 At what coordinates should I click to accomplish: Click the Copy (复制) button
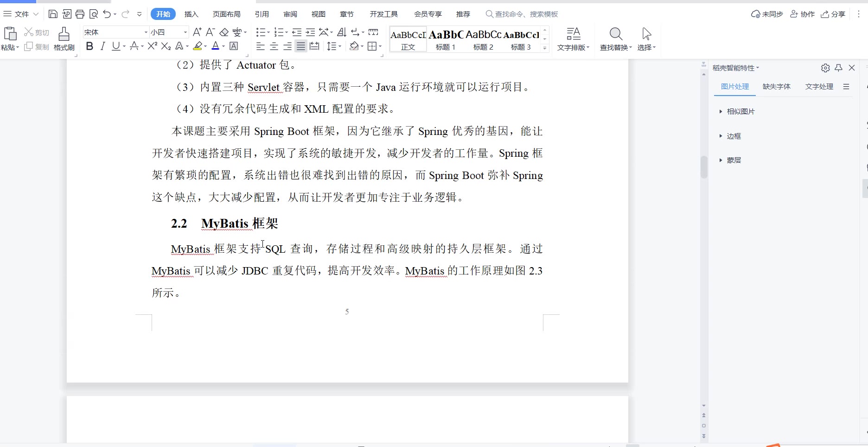(37, 47)
